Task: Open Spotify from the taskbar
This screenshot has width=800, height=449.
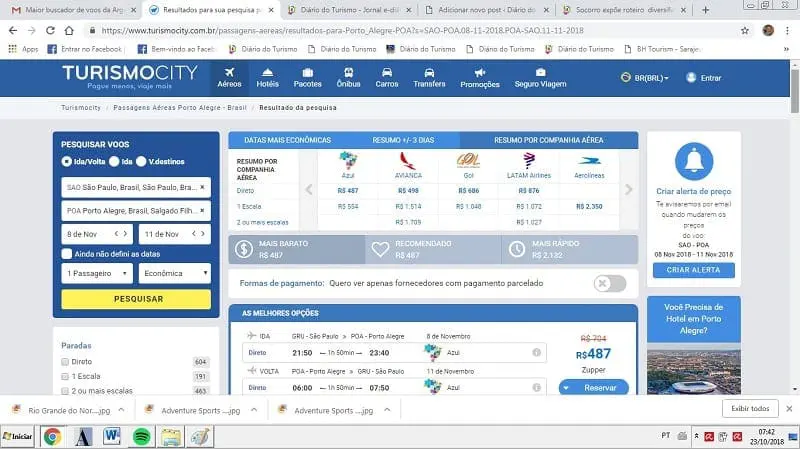Action: 141,437
